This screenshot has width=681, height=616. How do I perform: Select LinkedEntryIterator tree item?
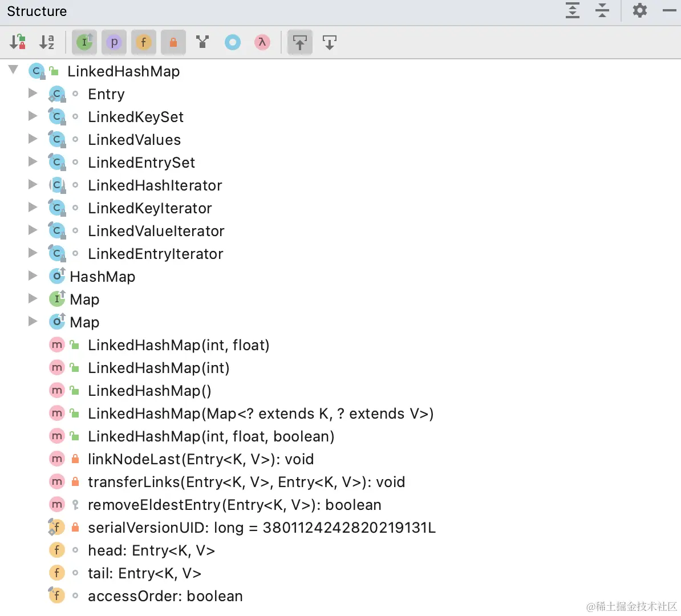coord(156,254)
